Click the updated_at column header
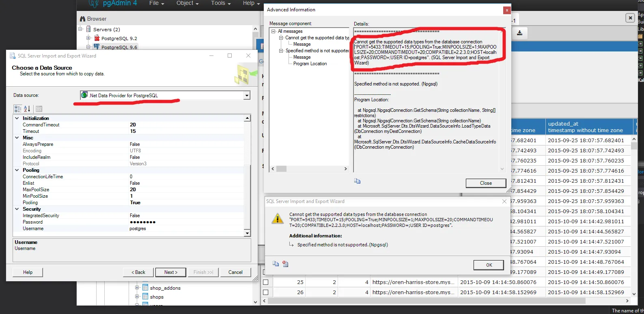Viewport: 644px width, 314px height. point(589,127)
